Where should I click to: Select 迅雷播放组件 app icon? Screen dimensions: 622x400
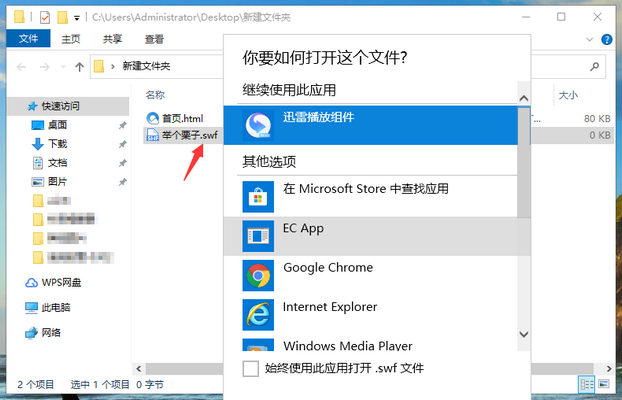(x=259, y=124)
